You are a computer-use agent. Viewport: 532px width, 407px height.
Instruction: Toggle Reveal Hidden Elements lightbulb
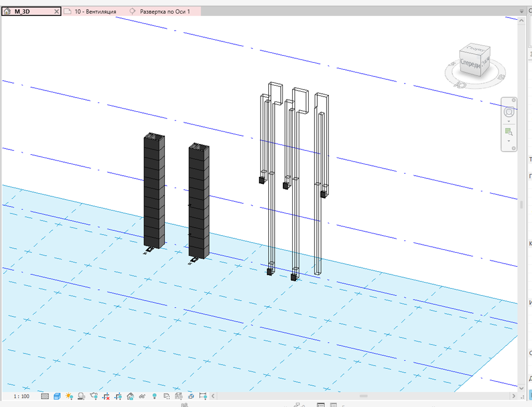pos(155,396)
